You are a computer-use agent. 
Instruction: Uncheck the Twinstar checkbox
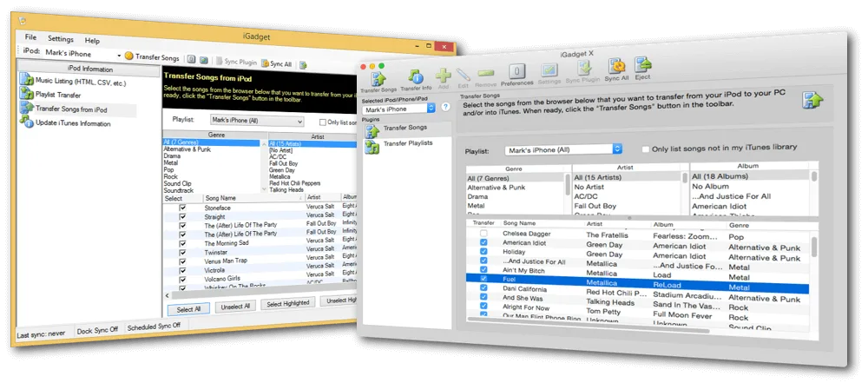(x=182, y=252)
